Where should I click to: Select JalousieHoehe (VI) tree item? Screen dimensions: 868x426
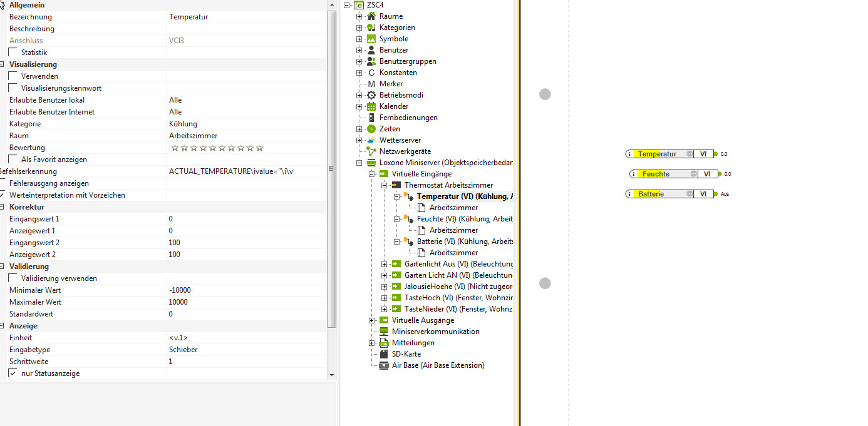point(459,287)
